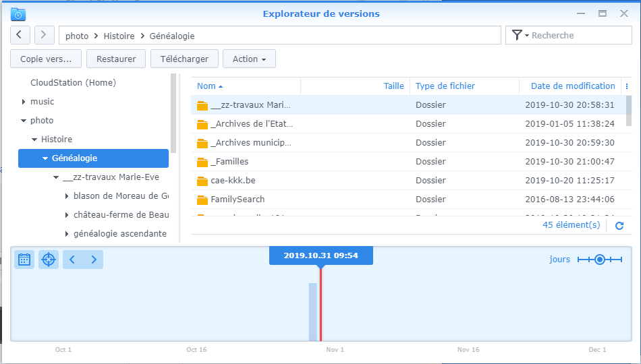Go back with the left arrow button
Image resolution: width=641 pixels, height=364 pixels.
tap(20, 35)
